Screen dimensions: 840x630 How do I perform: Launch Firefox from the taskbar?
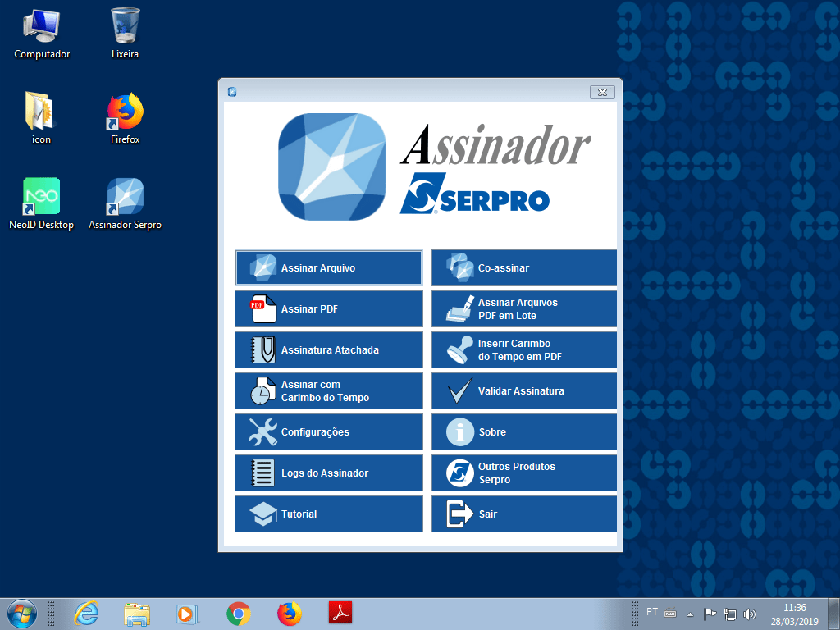pos(290,614)
